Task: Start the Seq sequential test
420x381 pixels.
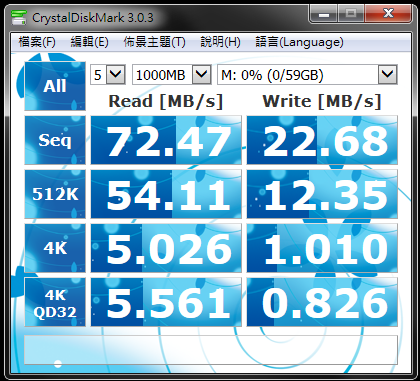Action: [x=55, y=140]
